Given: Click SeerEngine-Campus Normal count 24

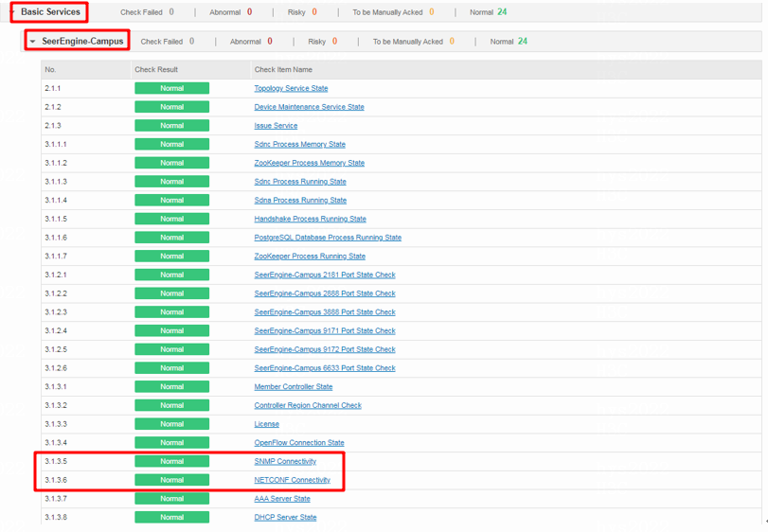Looking at the screenshot, I should 523,41.
